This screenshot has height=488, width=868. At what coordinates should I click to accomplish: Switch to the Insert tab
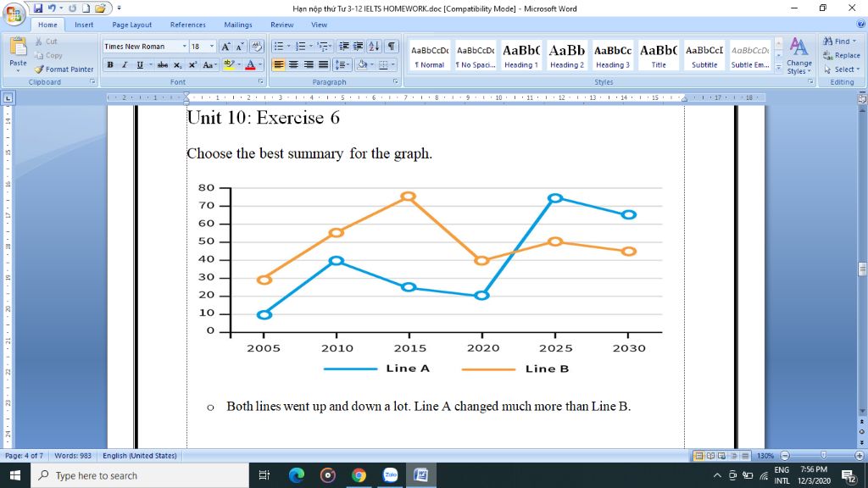[x=84, y=25]
